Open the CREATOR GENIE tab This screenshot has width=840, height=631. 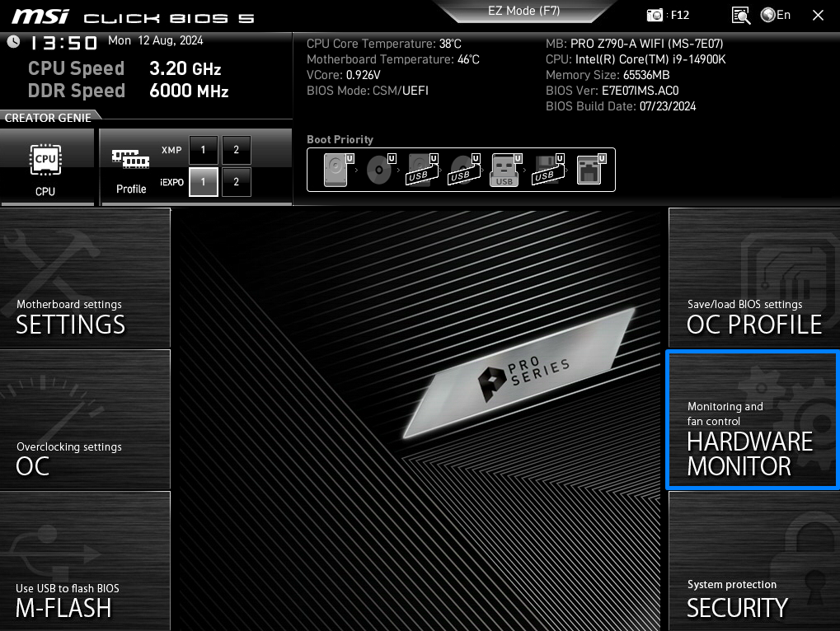[x=48, y=118]
